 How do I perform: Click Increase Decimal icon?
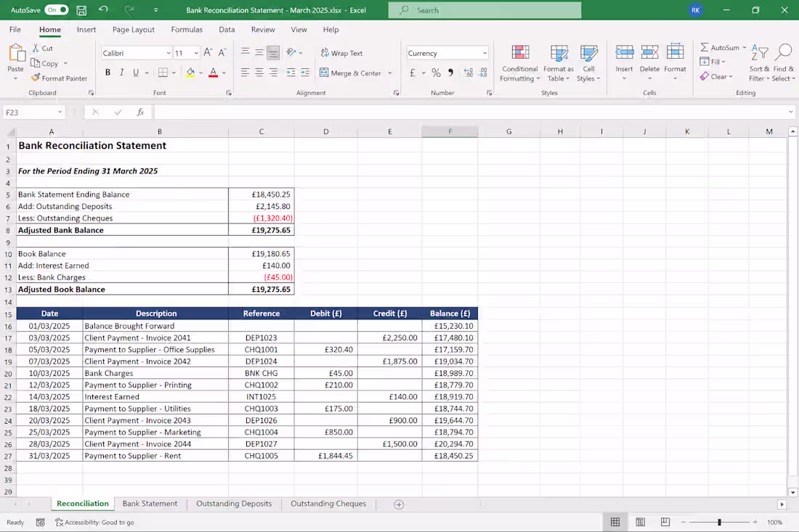(469, 73)
